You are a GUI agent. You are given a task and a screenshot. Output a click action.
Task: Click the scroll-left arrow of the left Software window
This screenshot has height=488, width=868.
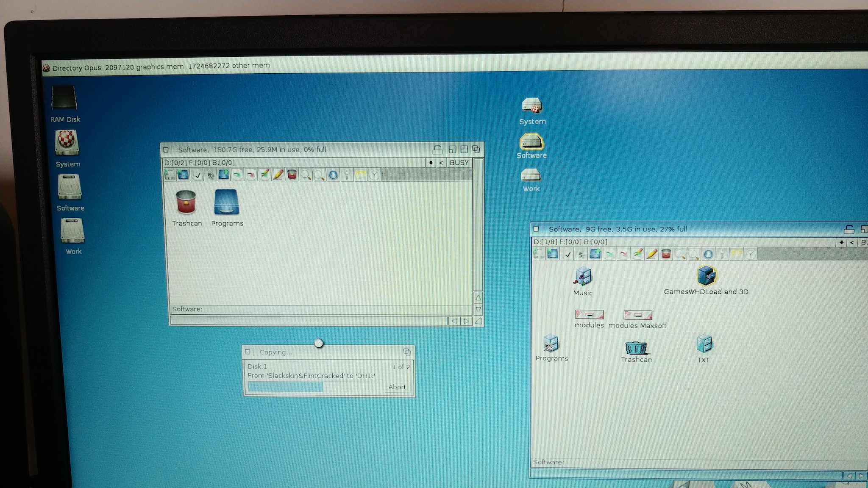click(454, 321)
